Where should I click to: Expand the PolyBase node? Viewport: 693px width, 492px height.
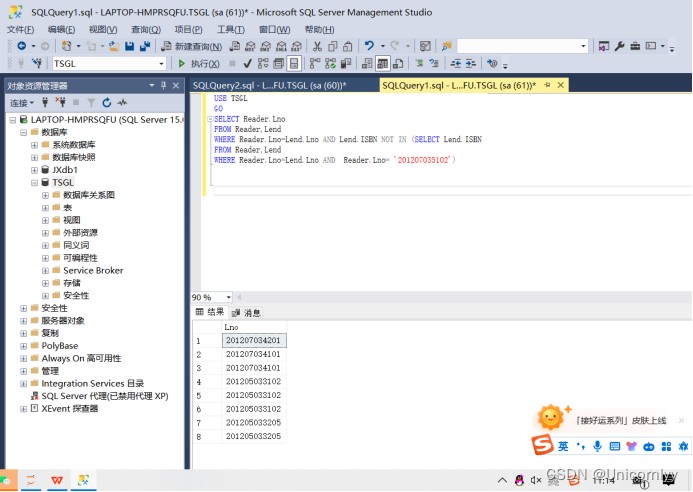(x=23, y=346)
